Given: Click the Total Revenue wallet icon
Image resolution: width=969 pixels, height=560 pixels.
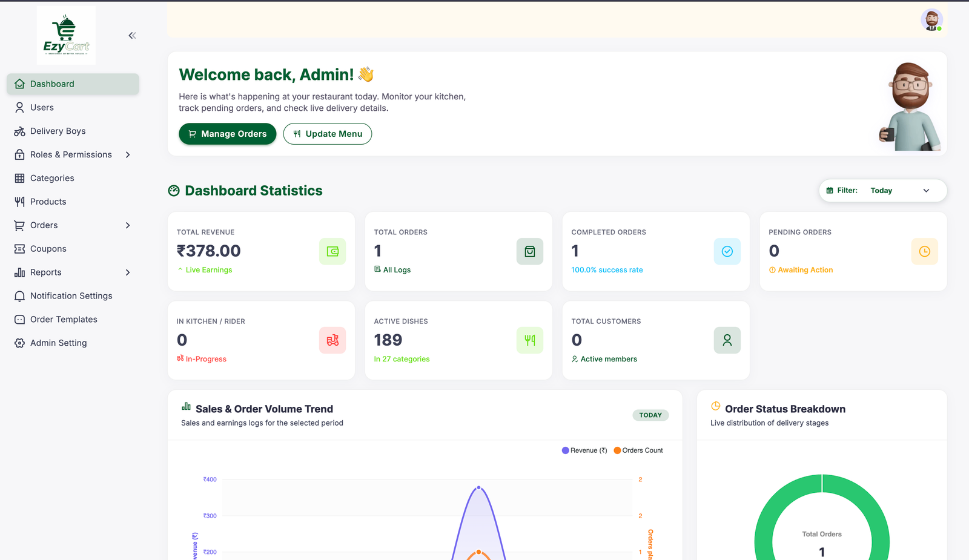Looking at the screenshot, I should coord(332,251).
